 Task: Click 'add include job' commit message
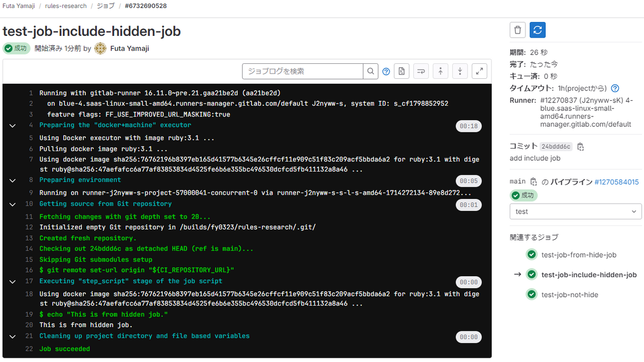(535, 158)
